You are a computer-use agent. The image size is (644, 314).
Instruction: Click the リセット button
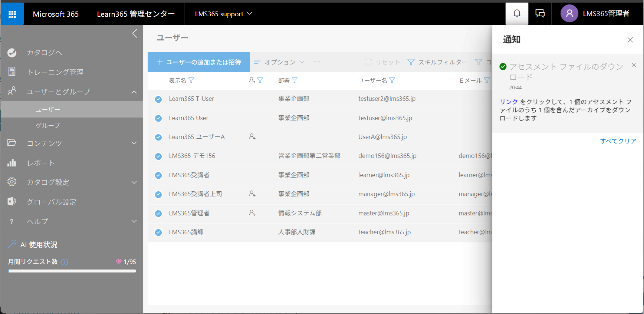[x=382, y=62]
